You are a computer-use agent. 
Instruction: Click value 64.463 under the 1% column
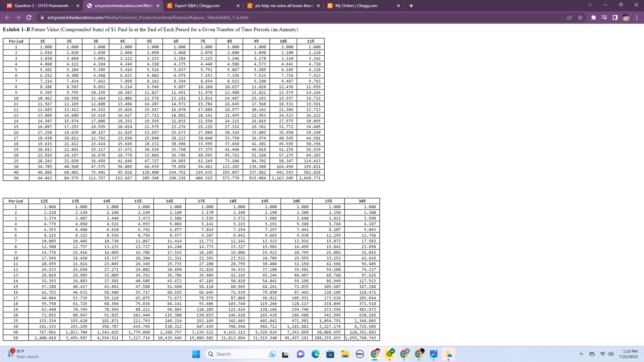[45, 178]
